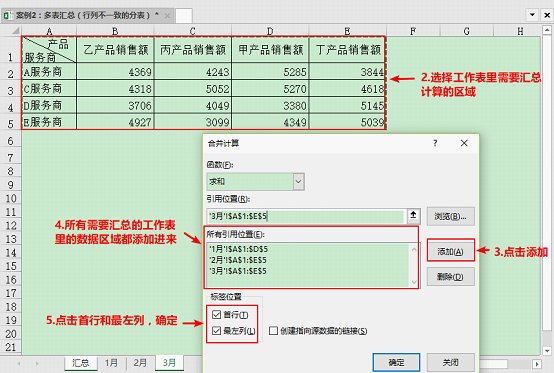Select row 1 header
This screenshot has width=554, height=373.
pyautogui.click(x=11, y=49)
